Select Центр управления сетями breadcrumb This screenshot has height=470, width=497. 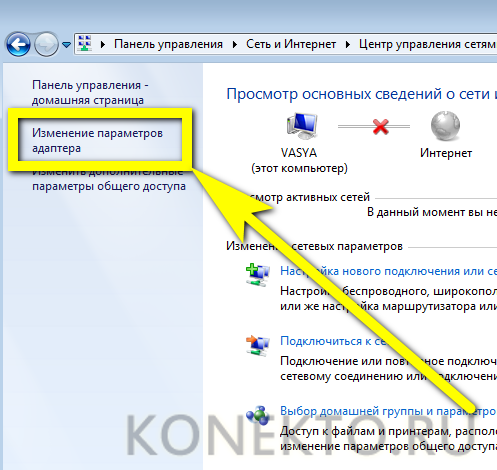coord(428,44)
